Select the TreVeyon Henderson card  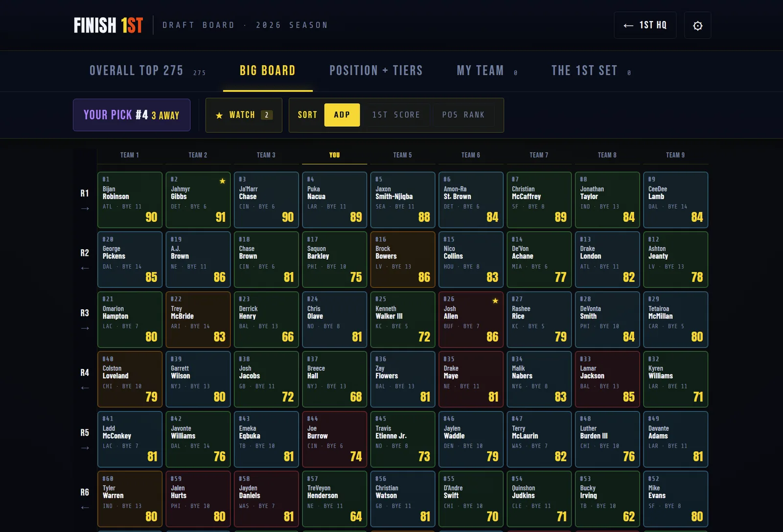coord(334,499)
